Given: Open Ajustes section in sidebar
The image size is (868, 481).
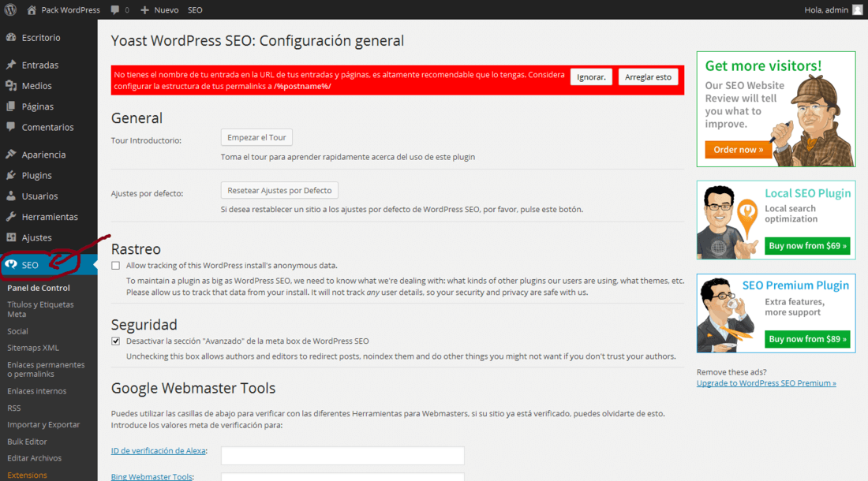Looking at the screenshot, I should click(36, 237).
